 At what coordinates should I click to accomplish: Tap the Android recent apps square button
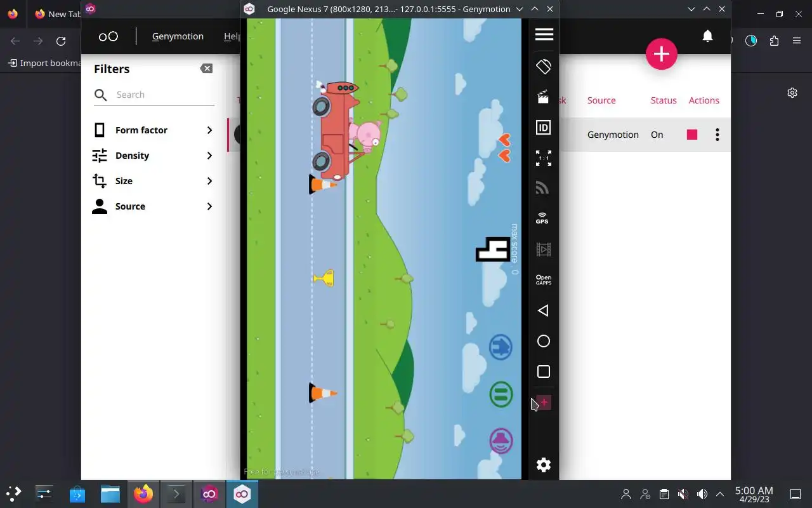[544, 371]
